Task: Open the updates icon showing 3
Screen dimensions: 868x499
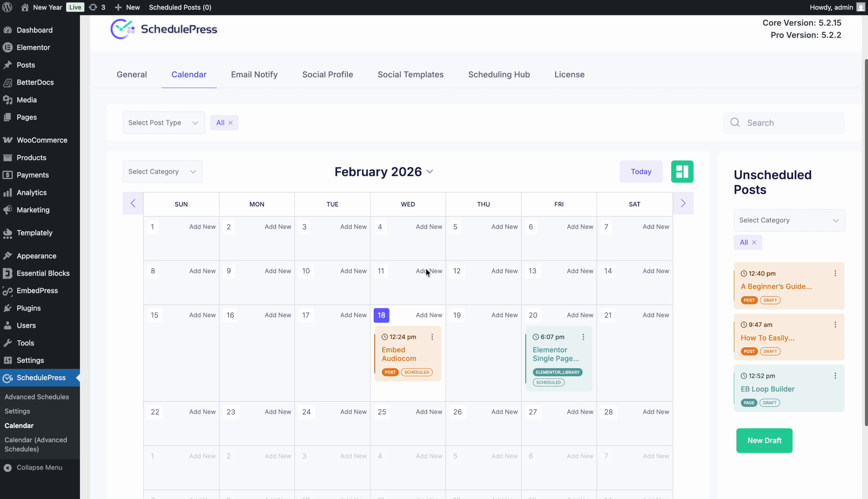Action: [x=93, y=7]
